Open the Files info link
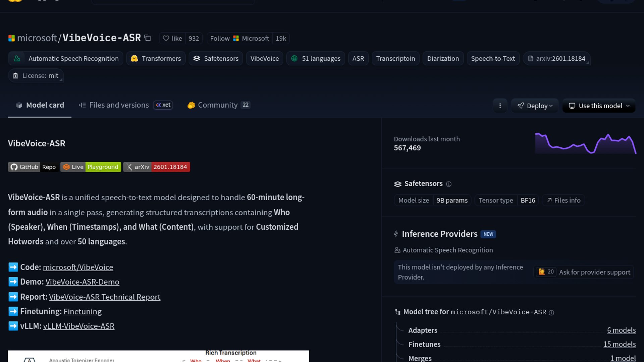The image size is (644, 362). [563, 200]
